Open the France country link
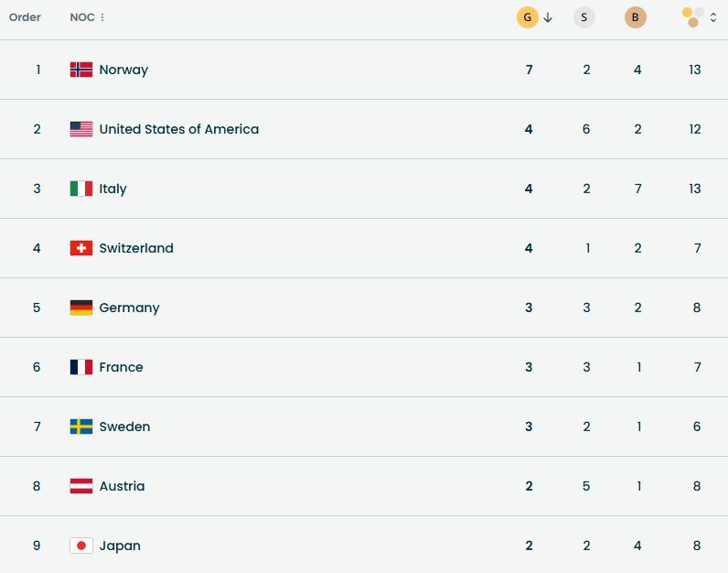Image resolution: width=728 pixels, height=573 pixels. click(122, 367)
